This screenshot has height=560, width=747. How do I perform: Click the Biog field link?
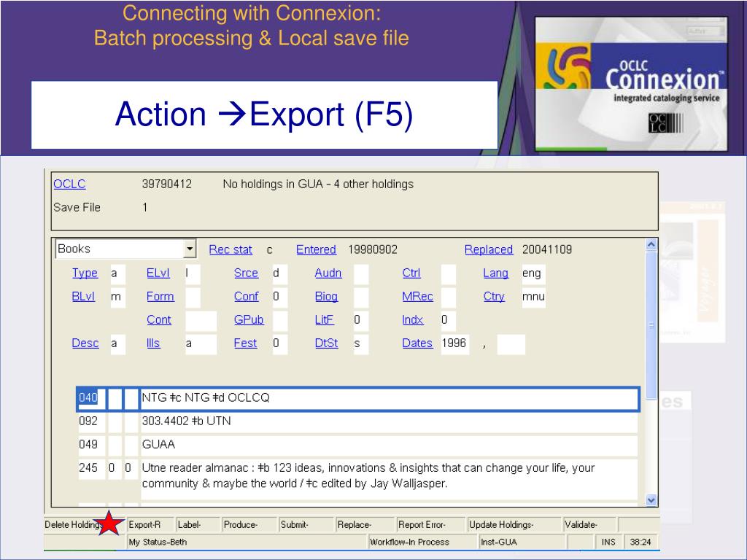point(326,296)
